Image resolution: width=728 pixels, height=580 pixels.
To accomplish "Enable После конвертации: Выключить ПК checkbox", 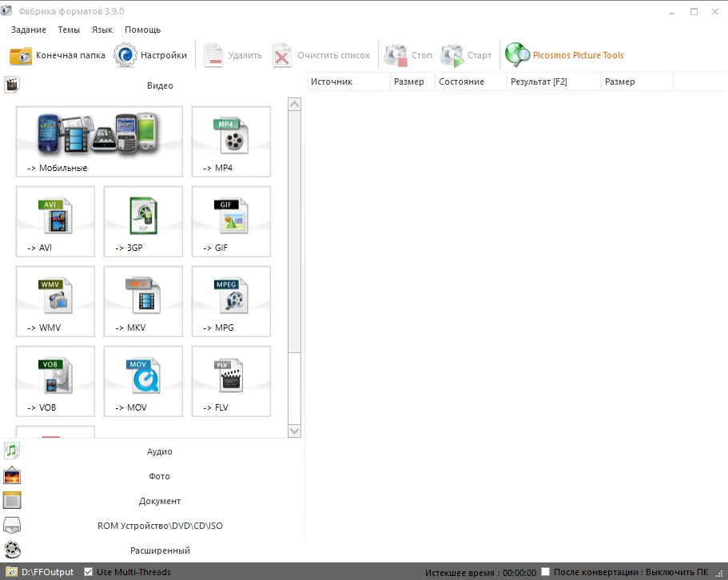I will 546,572.
